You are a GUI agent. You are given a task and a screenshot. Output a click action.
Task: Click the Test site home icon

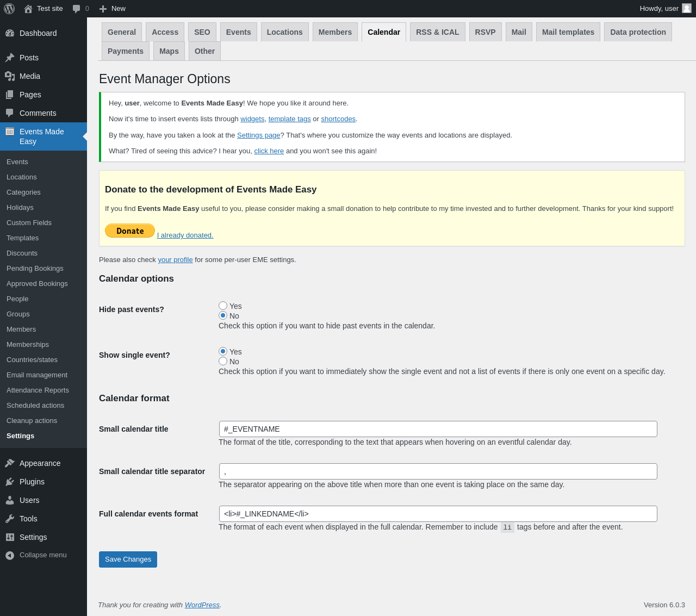coord(28,9)
